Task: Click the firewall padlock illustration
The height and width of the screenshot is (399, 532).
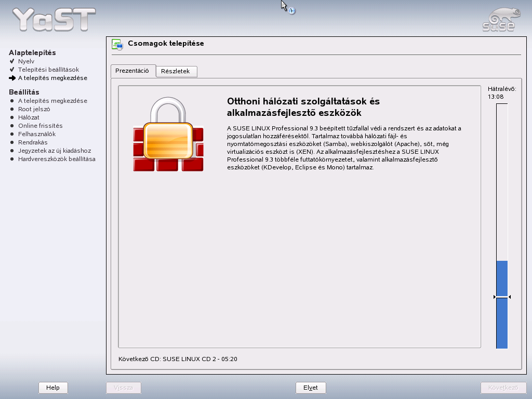Action: (x=168, y=134)
